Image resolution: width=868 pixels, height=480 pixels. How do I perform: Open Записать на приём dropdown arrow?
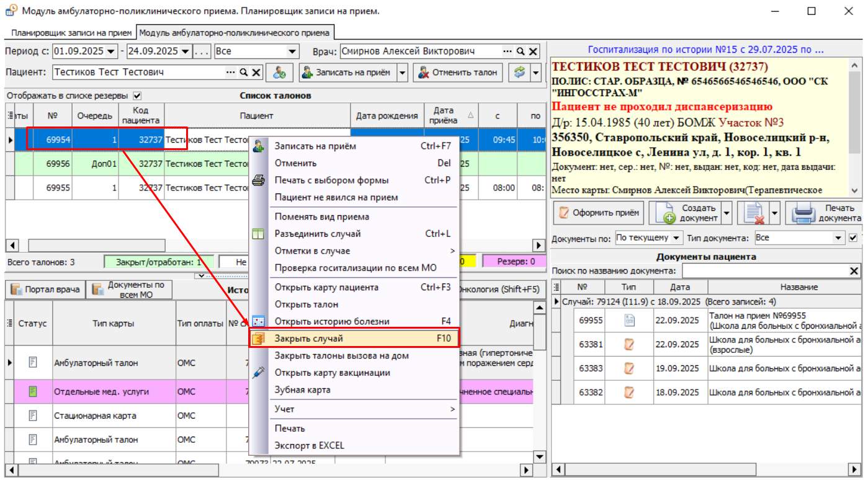tap(402, 72)
